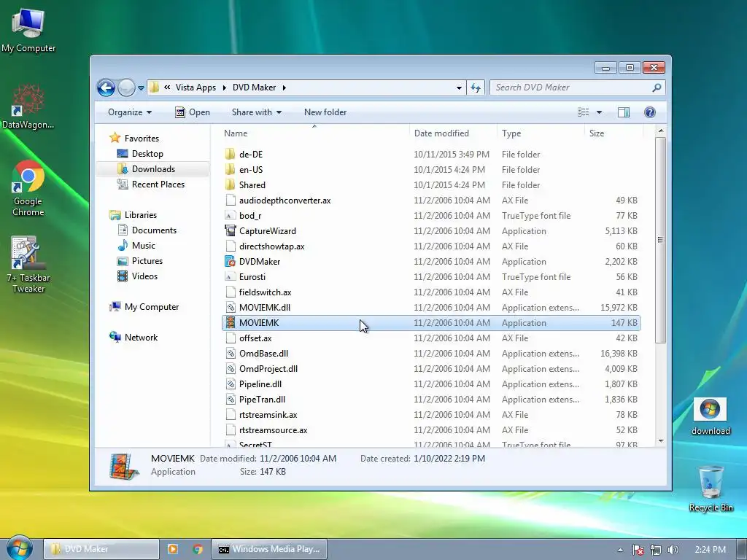Open the Share with dropdown

click(x=256, y=112)
